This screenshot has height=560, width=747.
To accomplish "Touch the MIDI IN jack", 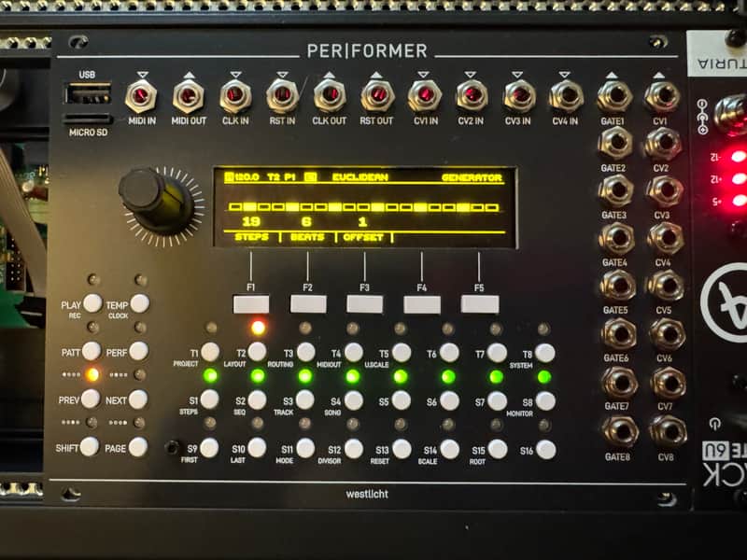I will (x=142, y=97).
